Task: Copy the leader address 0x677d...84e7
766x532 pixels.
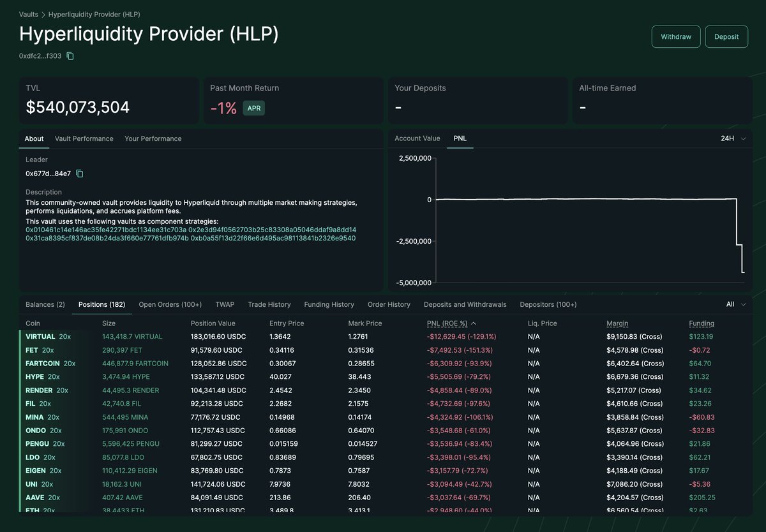Action: (x=80, y=174)
